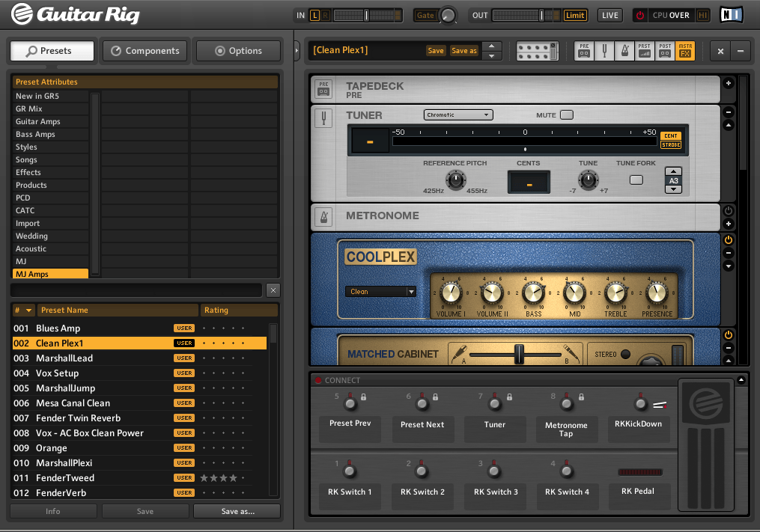Screen dimensions: 760x532
Task: Show the Tuner via toolbar tuning fork icon
Action: [604, 51]
